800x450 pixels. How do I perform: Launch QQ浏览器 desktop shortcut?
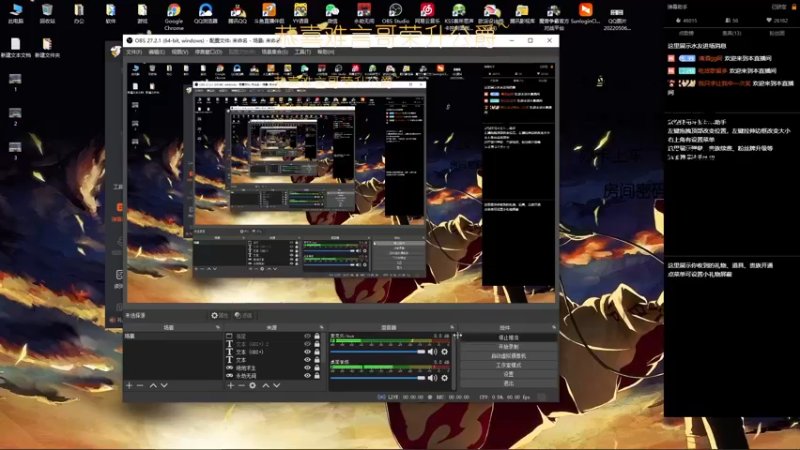pyautogui.click(x=206, y=14)
